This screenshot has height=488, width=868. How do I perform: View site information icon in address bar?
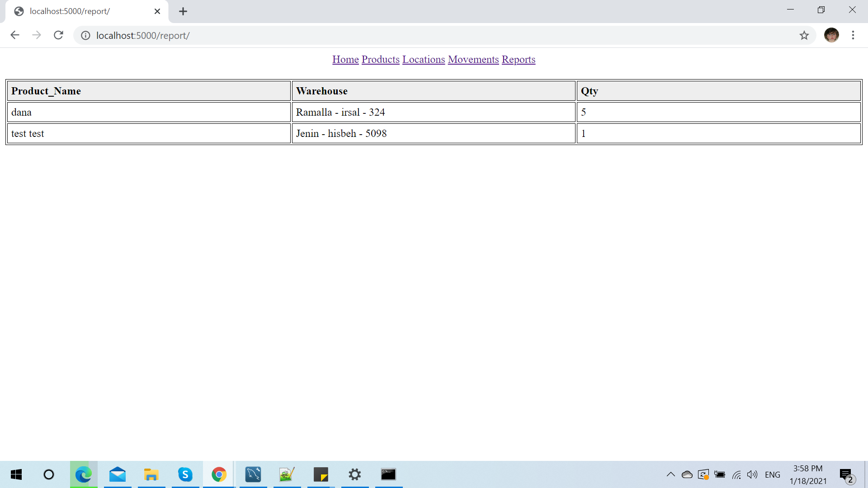[85, 35]
